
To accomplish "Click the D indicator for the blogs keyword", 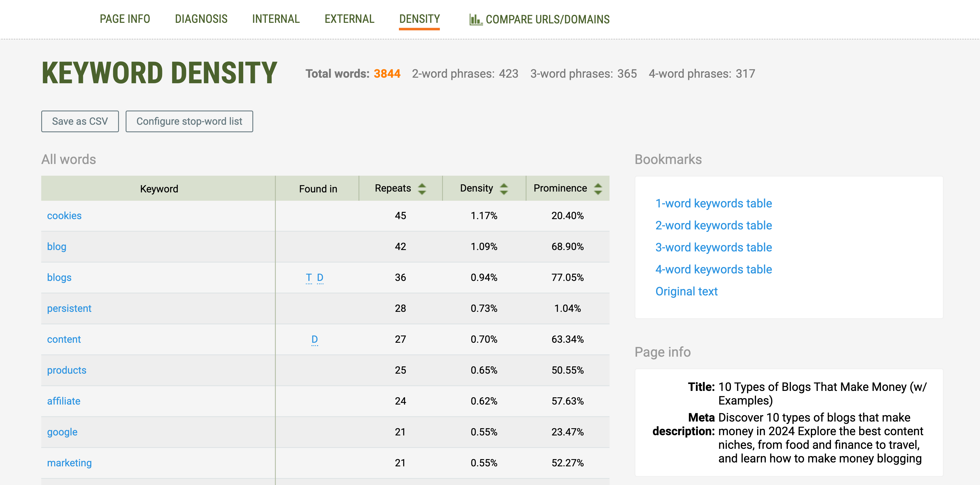I will click(x=320, y=278).
